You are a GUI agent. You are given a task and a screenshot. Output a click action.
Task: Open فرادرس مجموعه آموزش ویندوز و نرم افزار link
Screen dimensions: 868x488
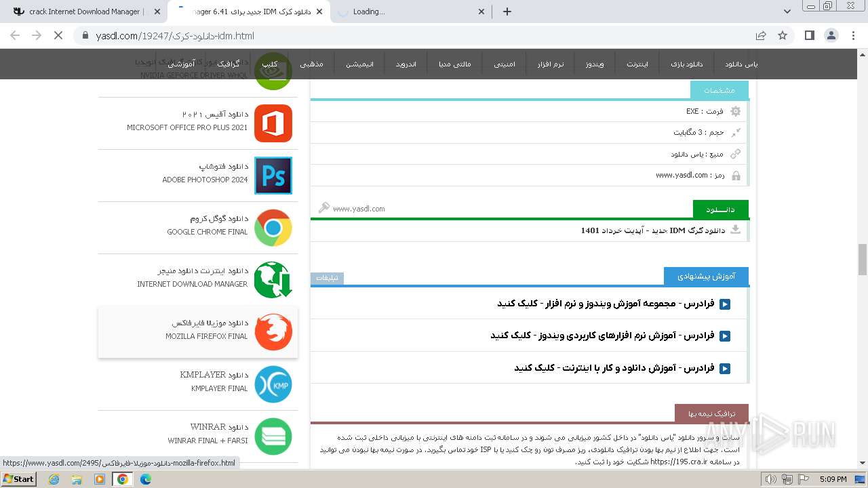(x=606, y=304)
